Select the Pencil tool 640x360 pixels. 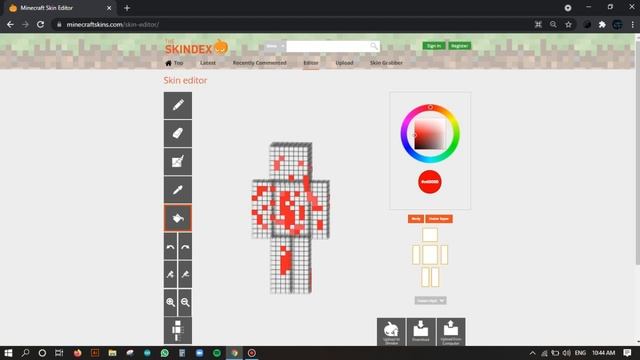[x=178, y=105]
